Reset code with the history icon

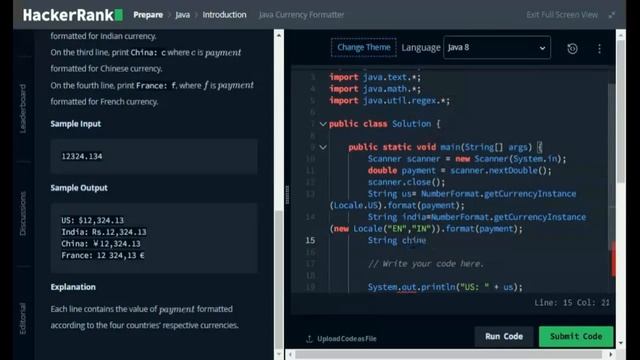tap(572, 49)
